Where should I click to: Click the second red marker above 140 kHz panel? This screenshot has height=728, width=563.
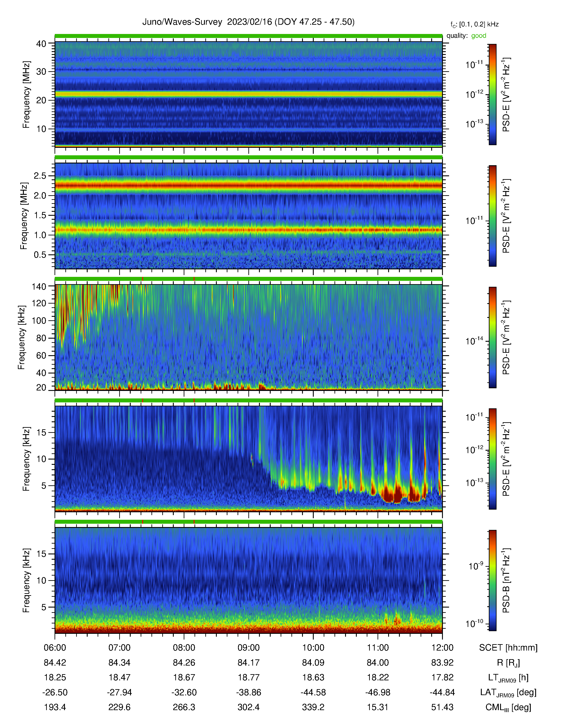click(x=194, y=279)
